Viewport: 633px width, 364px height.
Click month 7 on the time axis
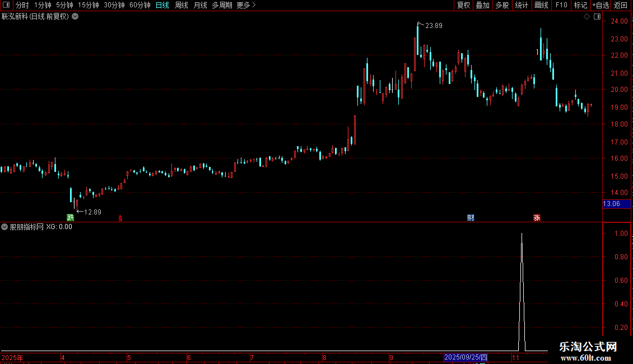pyautogui.click(x=252, y=357)
